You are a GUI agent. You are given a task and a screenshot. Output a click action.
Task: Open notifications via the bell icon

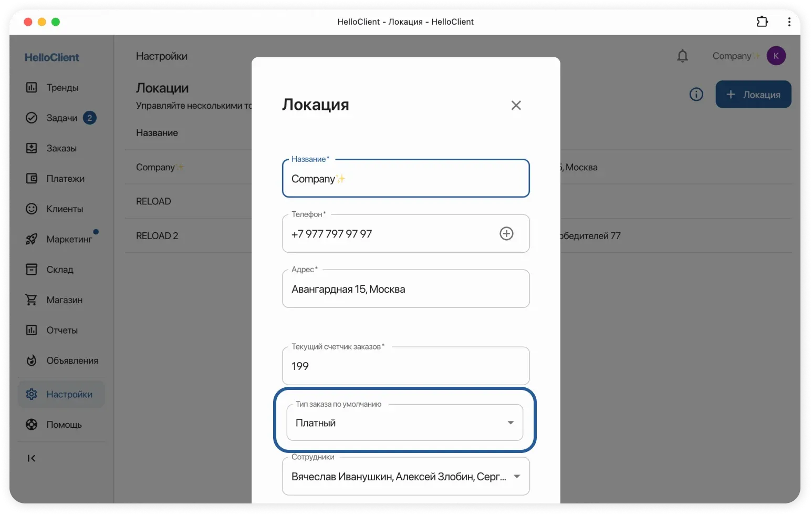682,55
